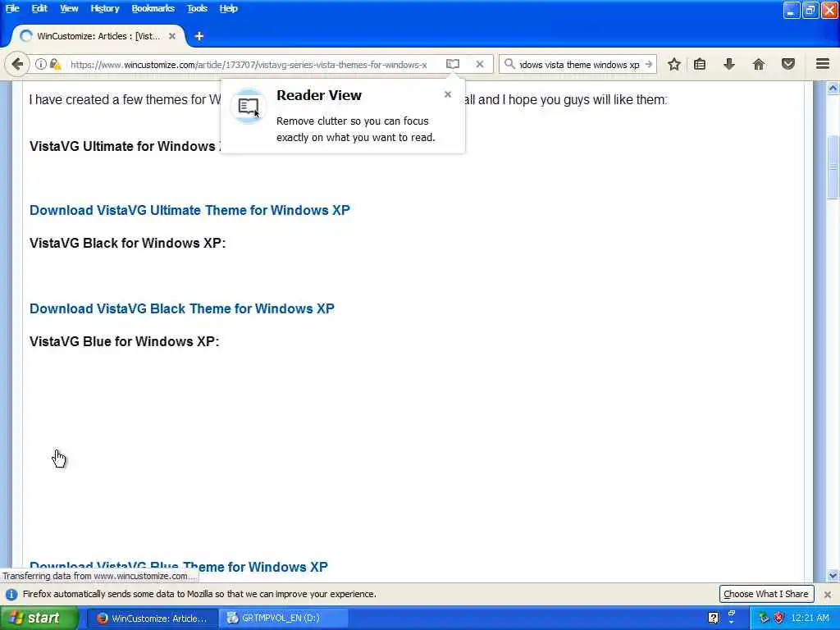The height and width of the screenshot is (630, 840).
Task: Open the File menu
Action: (x=12, y=8)
